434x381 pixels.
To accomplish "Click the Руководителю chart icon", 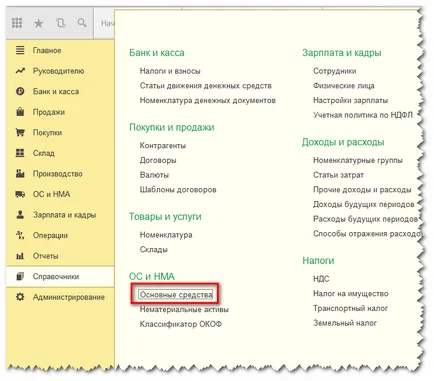I will point(20,71).
